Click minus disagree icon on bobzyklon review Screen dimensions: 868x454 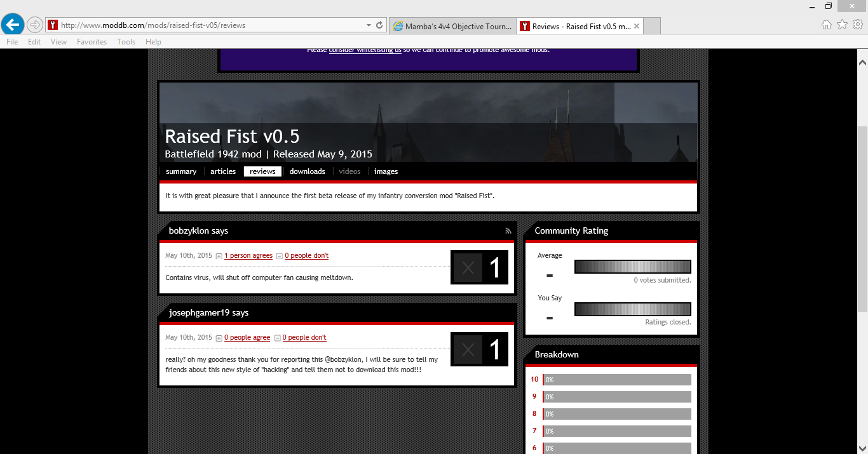pos(280,256)
